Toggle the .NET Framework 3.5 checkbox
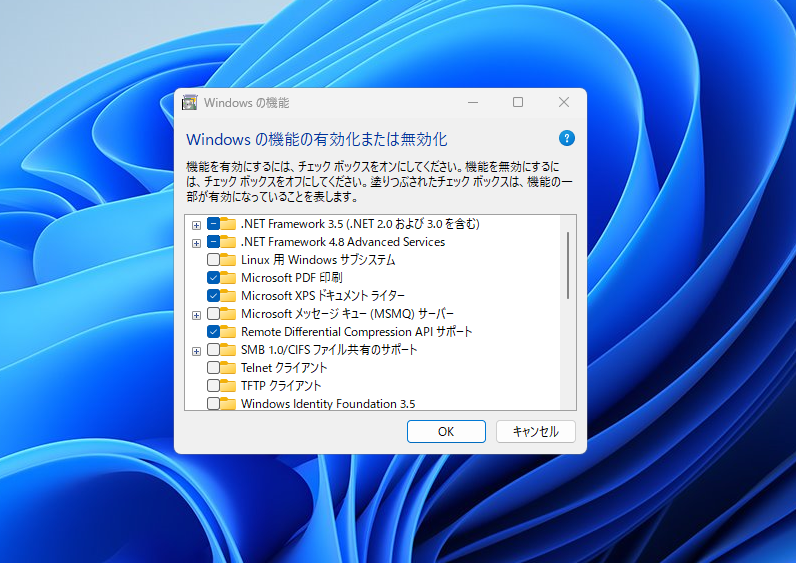The image size is (796, 563). (213, 224)
